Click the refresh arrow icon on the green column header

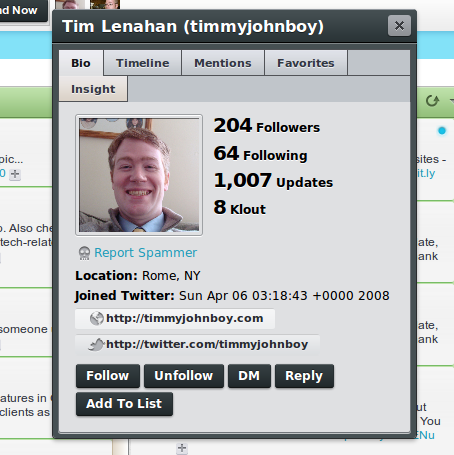(x=432, y=101)
